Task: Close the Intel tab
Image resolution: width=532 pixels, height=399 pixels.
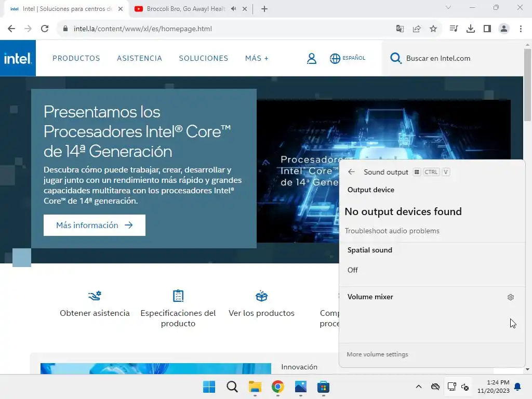Action: point(121,9)
